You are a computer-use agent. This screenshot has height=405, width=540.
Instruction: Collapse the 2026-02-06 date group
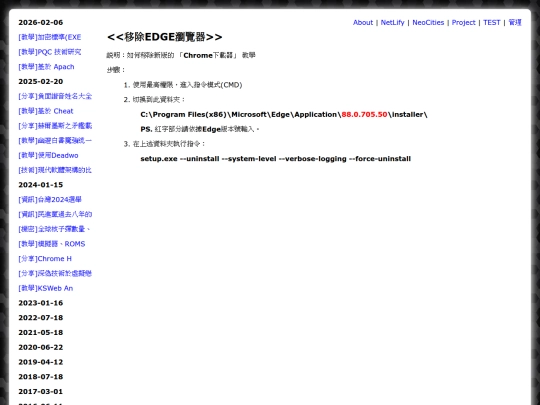(41, 22)
